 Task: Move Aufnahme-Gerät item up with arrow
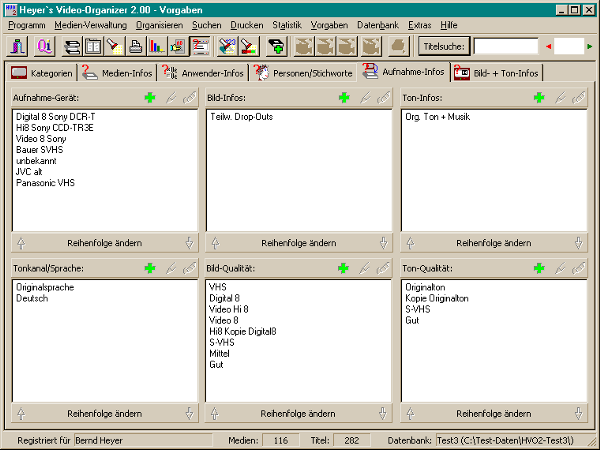21,242
